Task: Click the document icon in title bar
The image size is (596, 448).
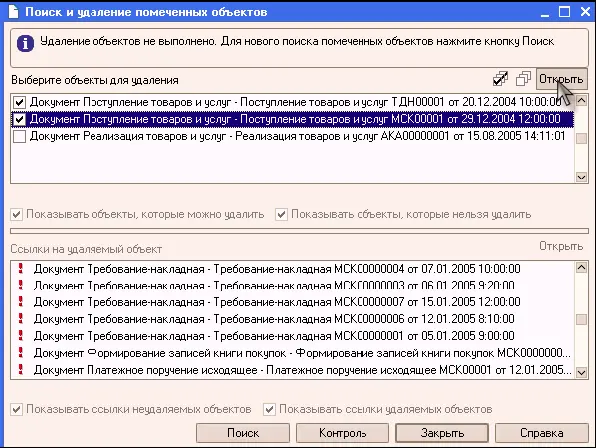Action: click(x=13, y=12)
